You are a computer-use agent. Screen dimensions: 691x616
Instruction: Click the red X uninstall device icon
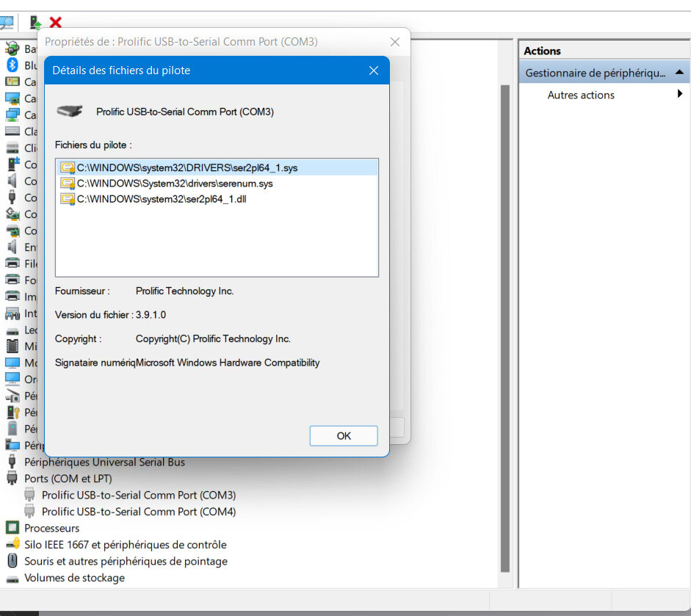pos(56,22)
